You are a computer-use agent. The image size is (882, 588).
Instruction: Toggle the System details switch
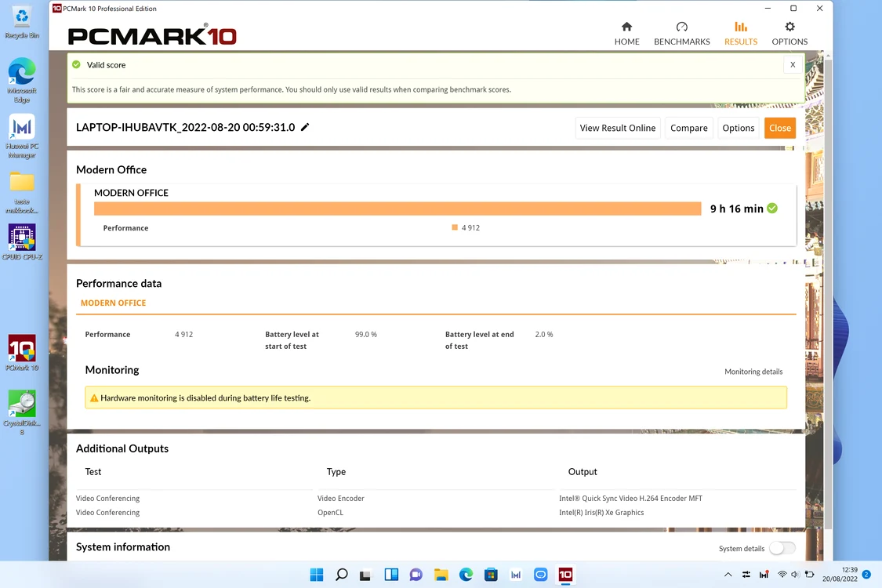782,548
